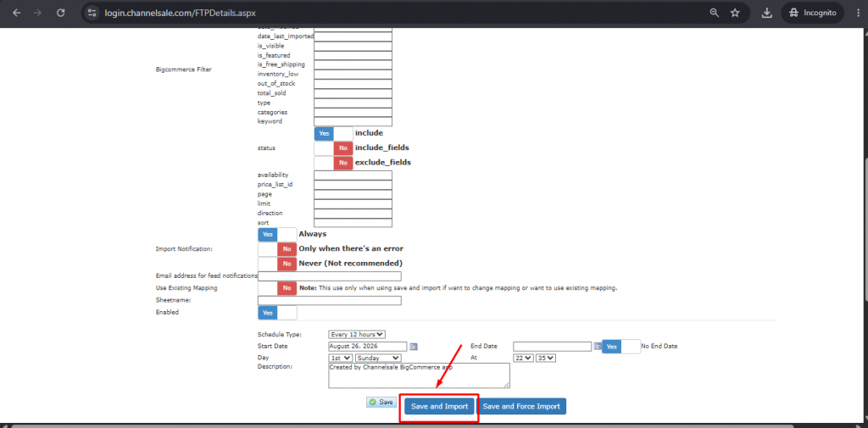
Task: Click the Start Date field 'August 26, 2026'
Action: point(368,347)
